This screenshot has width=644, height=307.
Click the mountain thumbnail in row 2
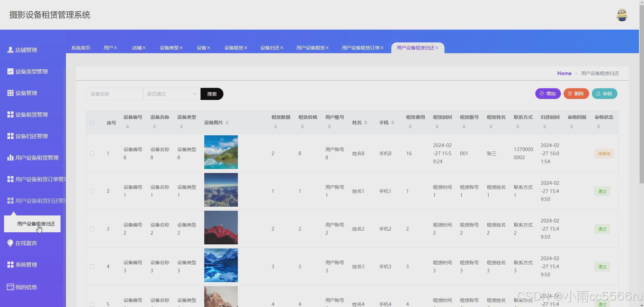(221, 190)
